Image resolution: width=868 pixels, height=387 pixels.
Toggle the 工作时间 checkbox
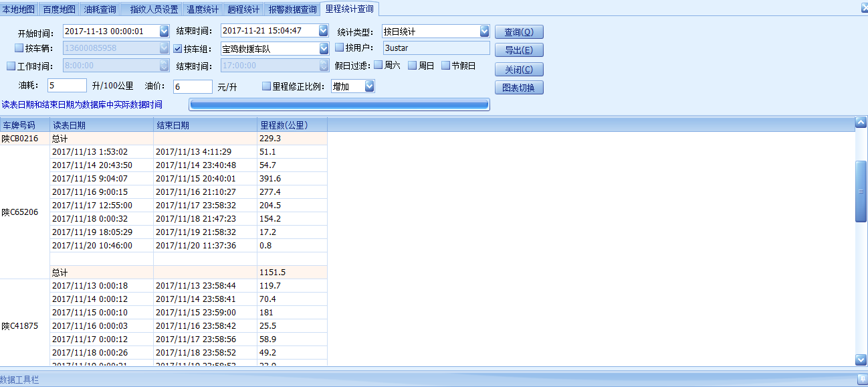click(11, 66)
